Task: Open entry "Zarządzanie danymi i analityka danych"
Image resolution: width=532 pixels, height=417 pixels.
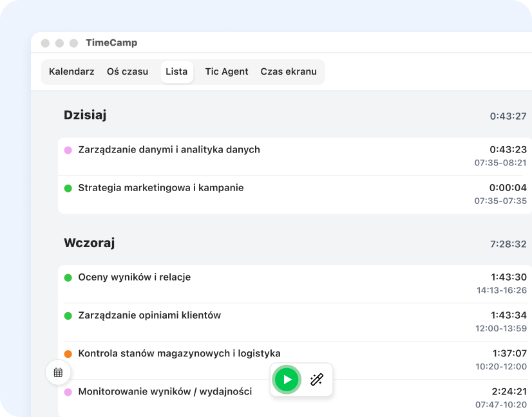Action: (169, 149)
